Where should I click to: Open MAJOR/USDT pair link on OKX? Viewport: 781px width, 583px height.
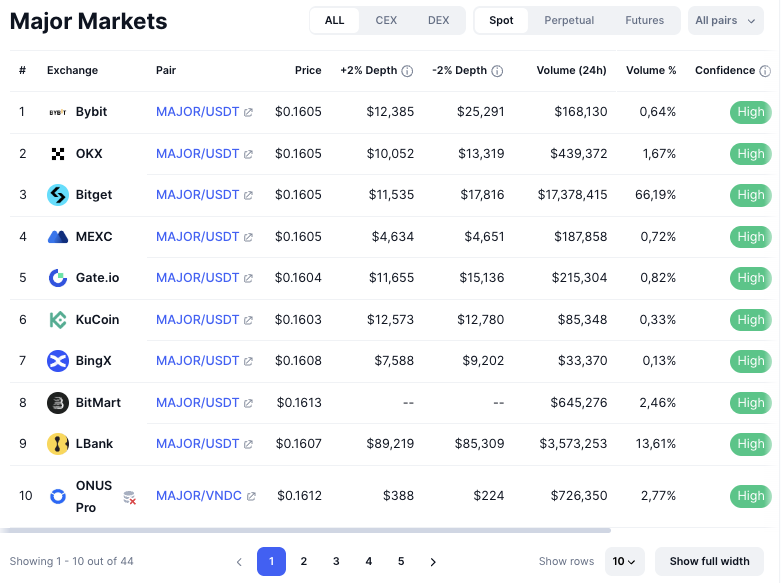click(198, 154)
